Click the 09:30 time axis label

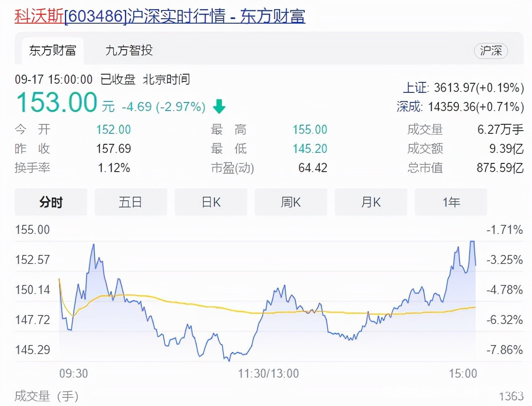point(74,373)
